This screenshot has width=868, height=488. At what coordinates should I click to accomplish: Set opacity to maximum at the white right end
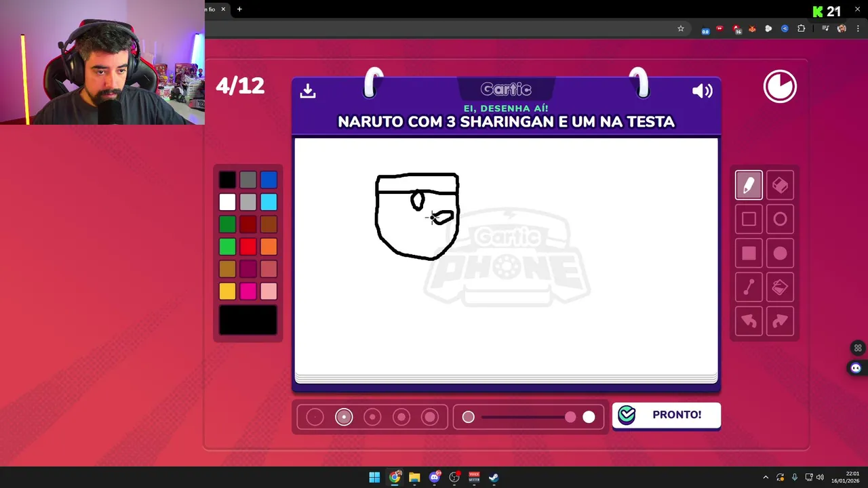(589, 417)
